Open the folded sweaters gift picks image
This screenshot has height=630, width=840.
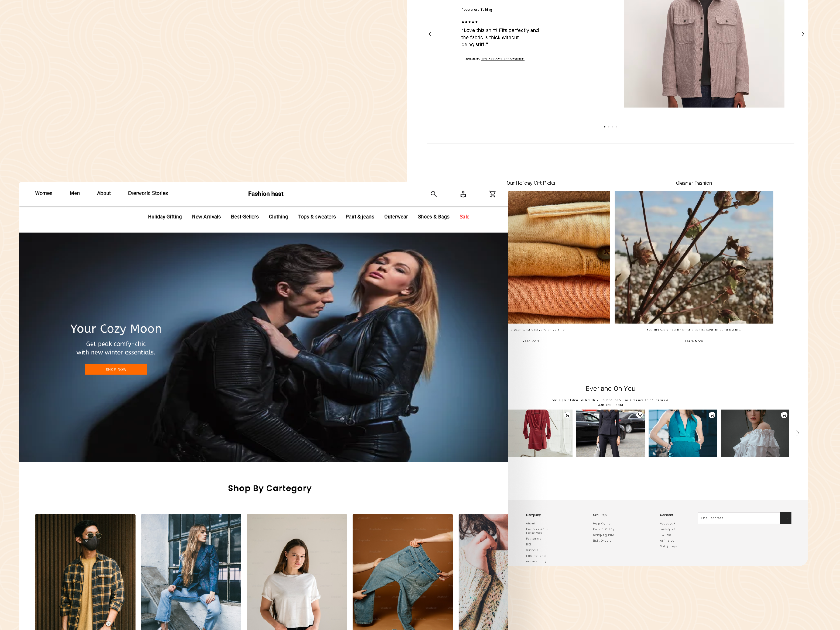[x=559, y=257]
